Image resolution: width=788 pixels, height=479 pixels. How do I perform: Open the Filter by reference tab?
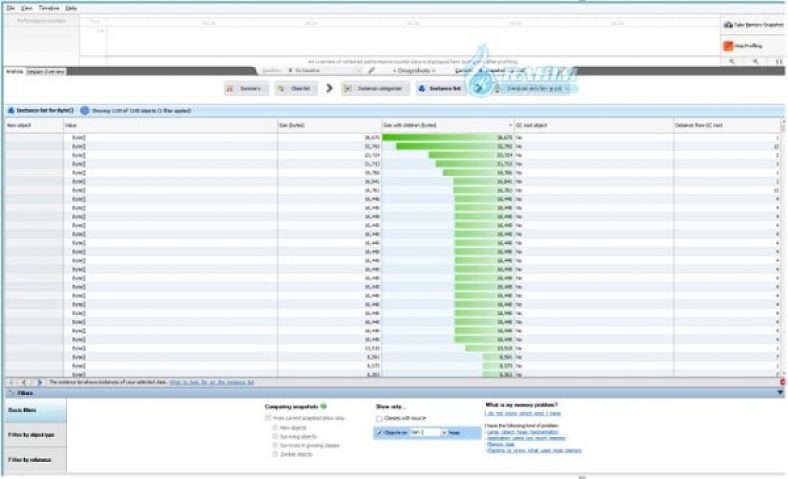tap(36, 460)
